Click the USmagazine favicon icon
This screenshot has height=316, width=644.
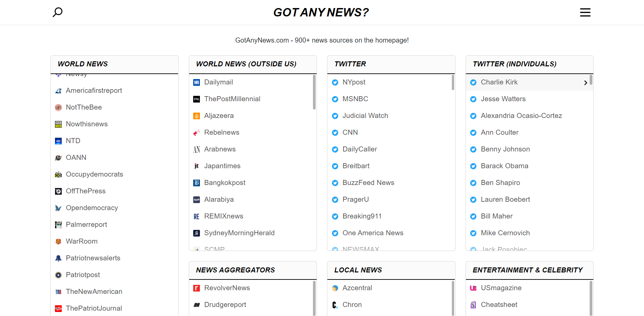[x=473, y=288]
